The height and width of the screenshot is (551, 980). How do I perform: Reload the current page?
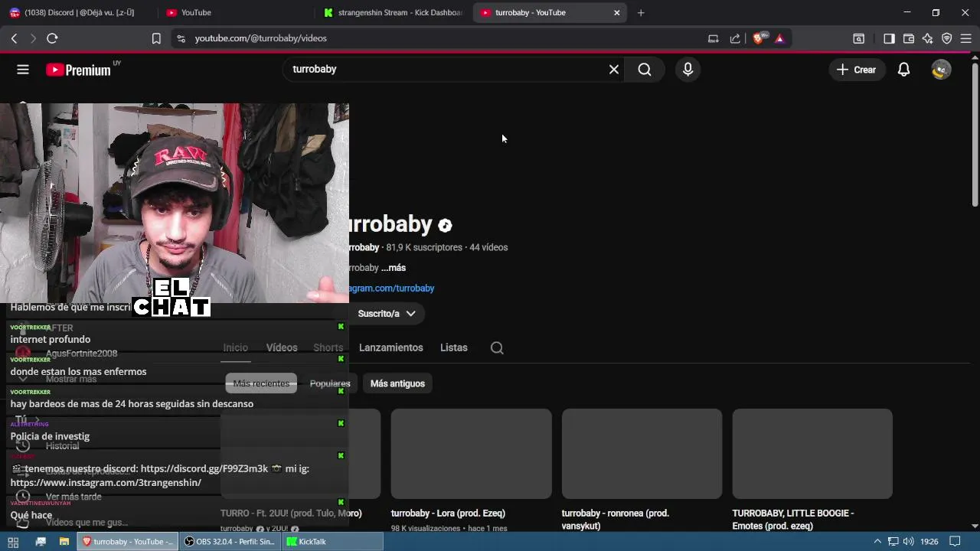(x=52, y=38)
